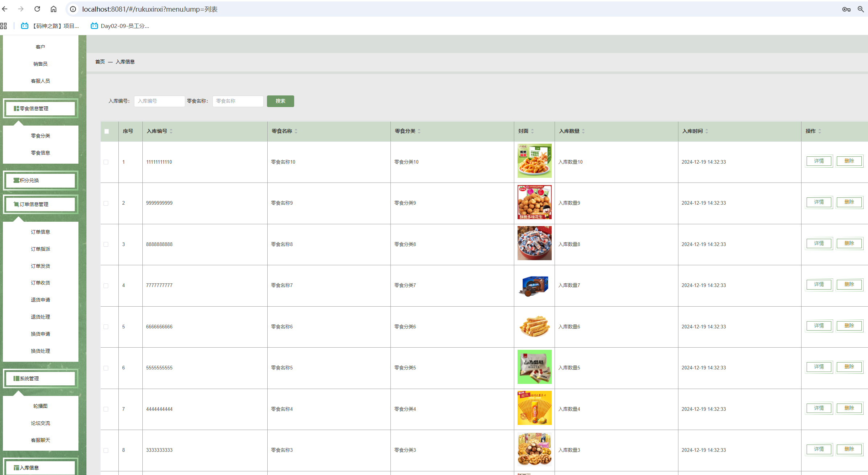Check the checkbox for row 1
The width and height of the screenshot is (868, 475).
point(106,162)
